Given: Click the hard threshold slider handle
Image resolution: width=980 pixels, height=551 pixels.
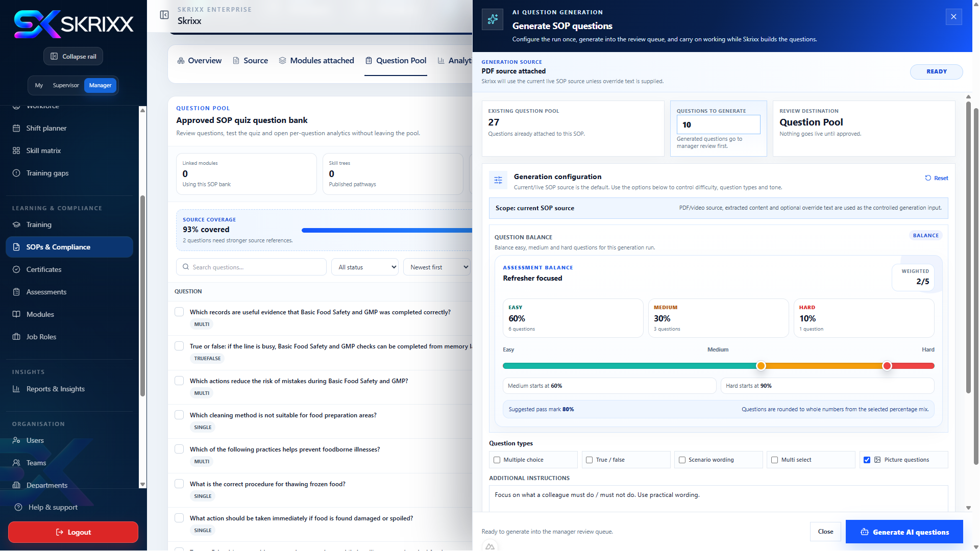Looking at the screenshot, I should 887,366.
